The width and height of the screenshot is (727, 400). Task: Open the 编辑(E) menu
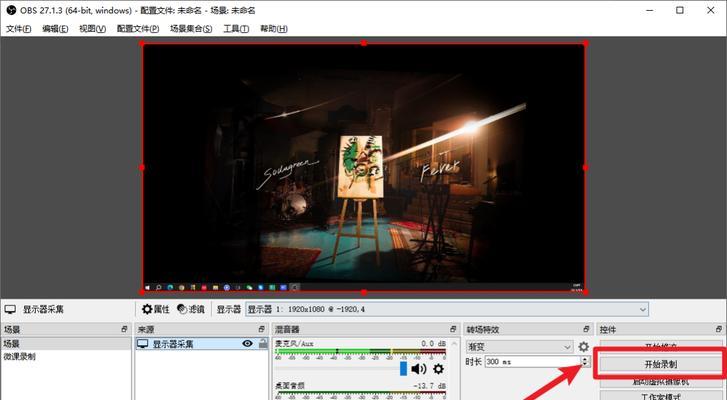point(55,29)
